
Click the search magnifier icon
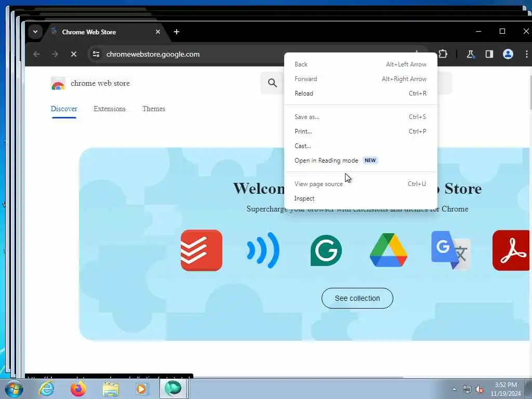tap(272, 83)
